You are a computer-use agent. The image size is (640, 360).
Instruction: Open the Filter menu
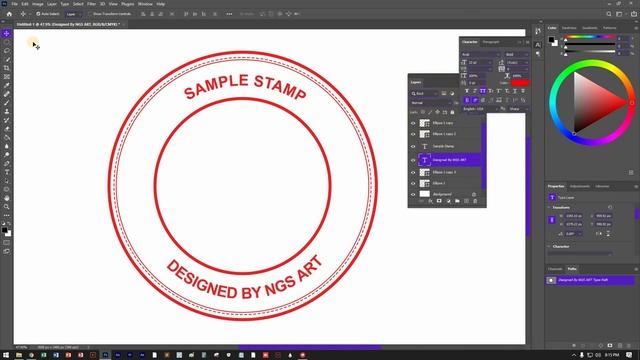point(91,4)
